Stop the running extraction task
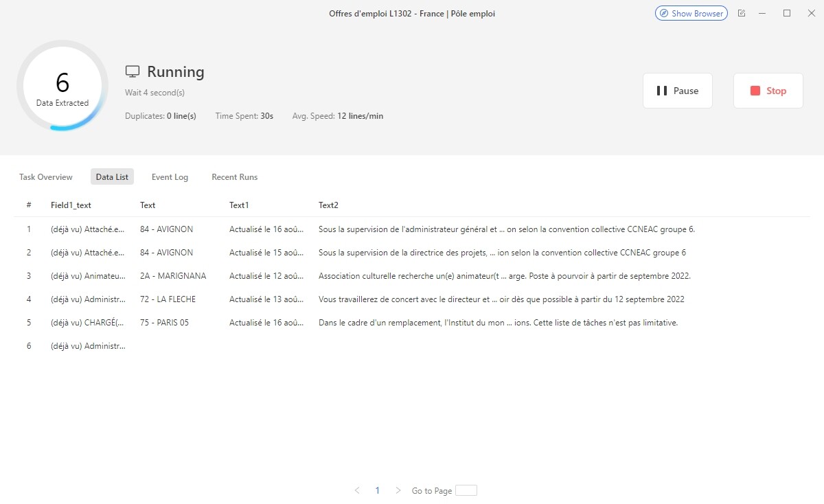 click(768, 91)
